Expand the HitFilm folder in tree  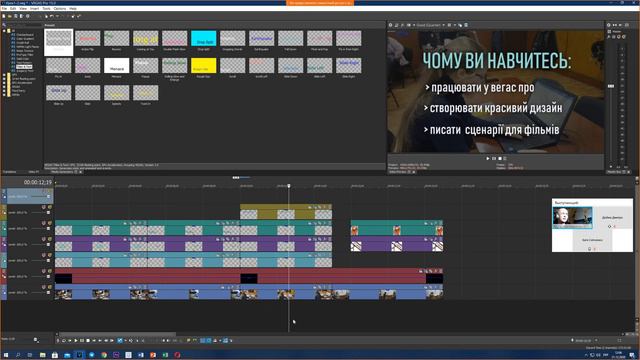coord(4,94)
